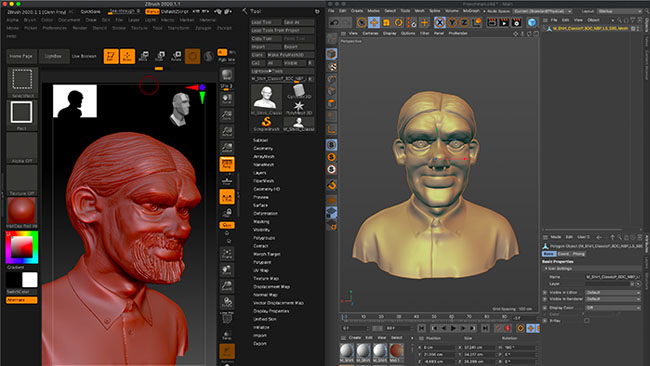This screenshot has height=366, width=650.
Task: Click Cinema 4D Undo arrow
Action: pos(335,22)
